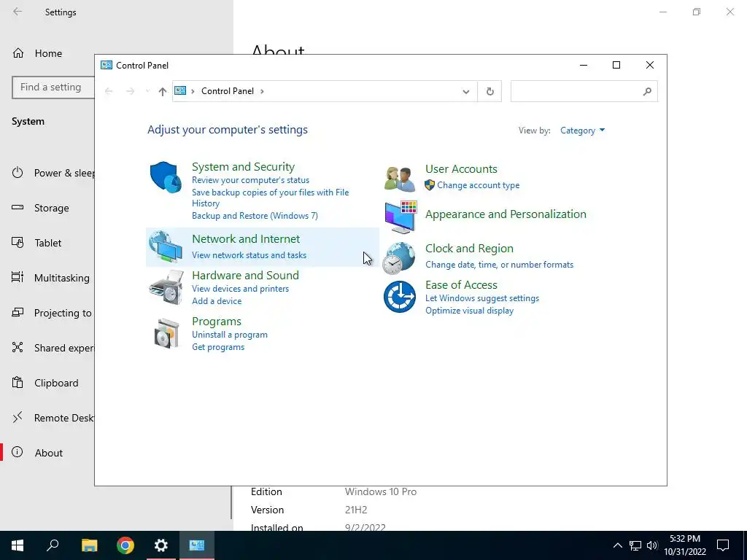Open Network and Internet heading link
The height and width of the screenshot is (560, 747).
click(246, 239)
